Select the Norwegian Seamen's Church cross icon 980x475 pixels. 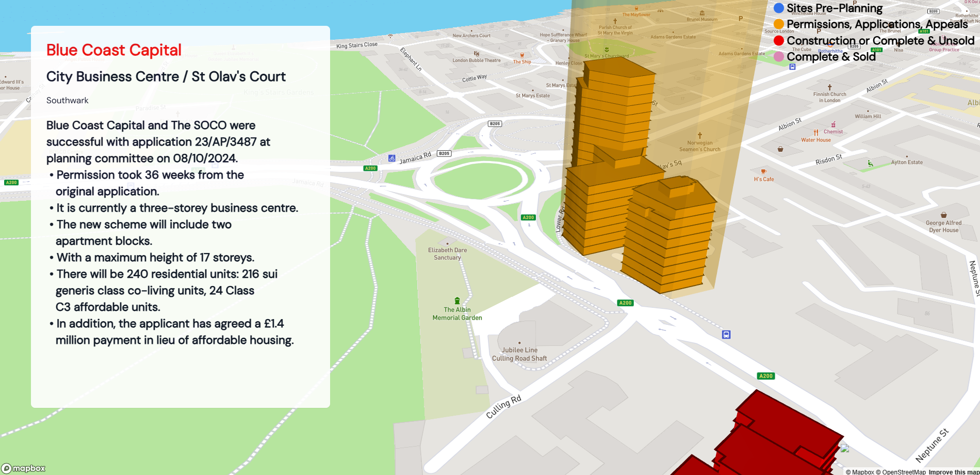coord(700,135)
